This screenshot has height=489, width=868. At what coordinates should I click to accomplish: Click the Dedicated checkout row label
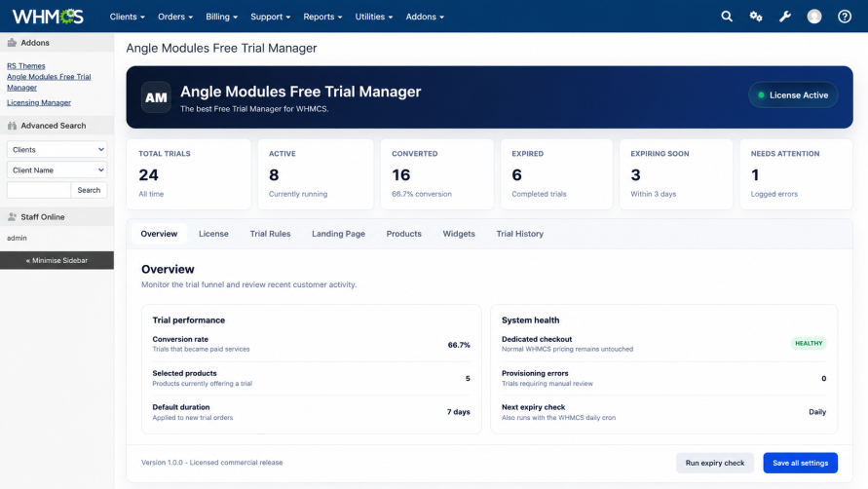pos(537,339)
